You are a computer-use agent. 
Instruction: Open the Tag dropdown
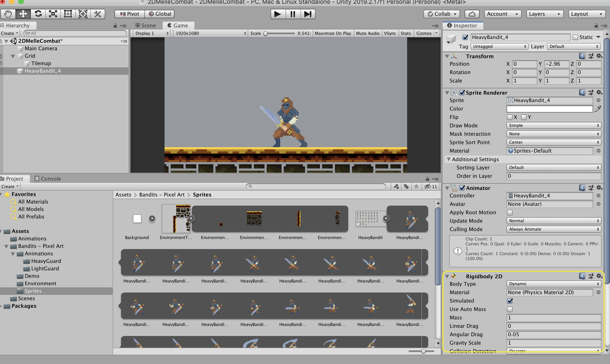point(499,46)
